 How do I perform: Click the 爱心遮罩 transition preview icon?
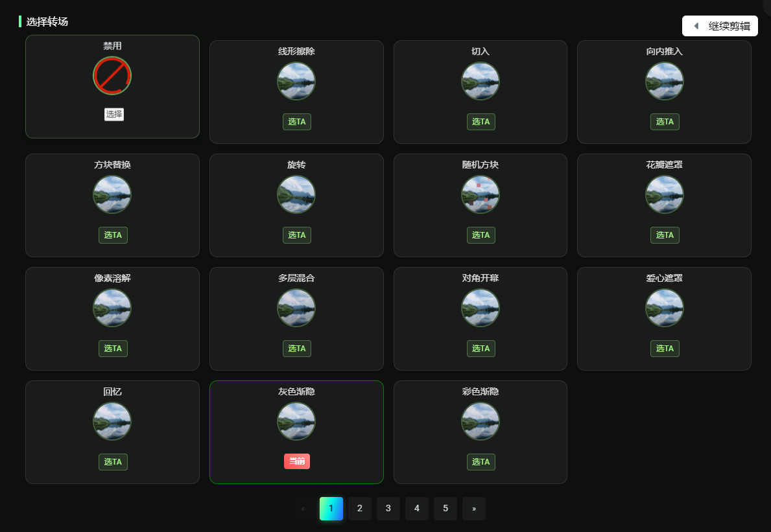pos(664,308)
